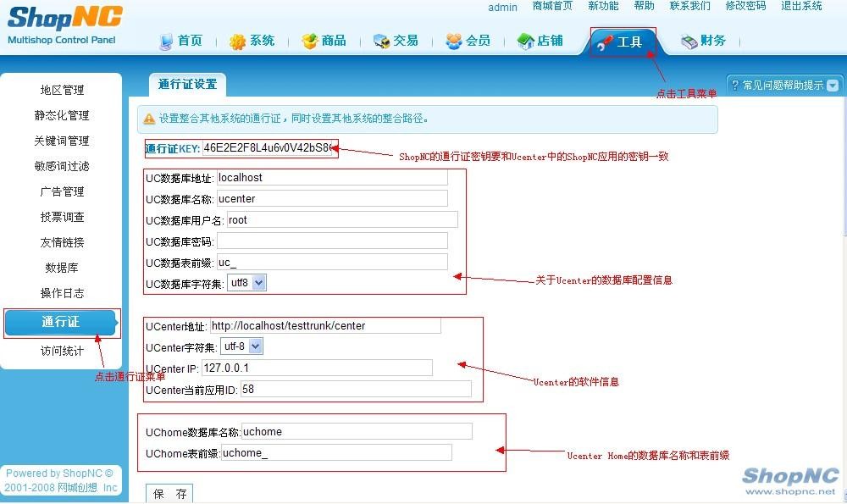This screenshot has width=847, height=504.
Task: Select the 工具 tools tab icon
Action: point(605,42)
